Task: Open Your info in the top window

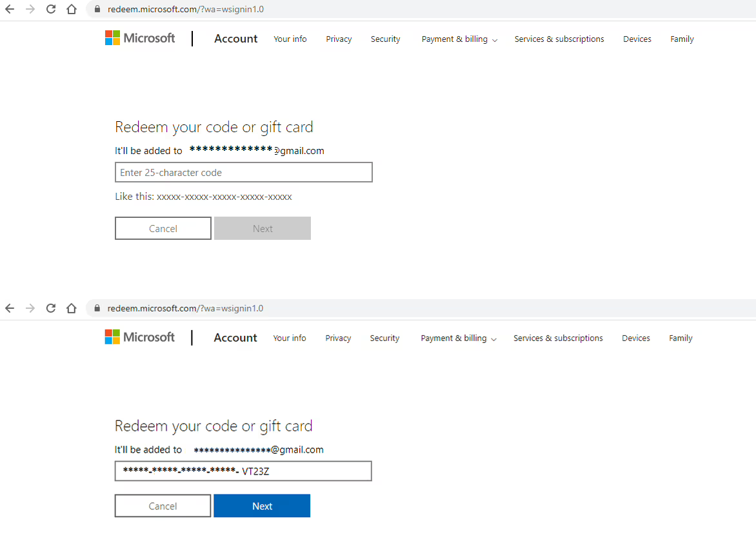Action: (290, 39)
